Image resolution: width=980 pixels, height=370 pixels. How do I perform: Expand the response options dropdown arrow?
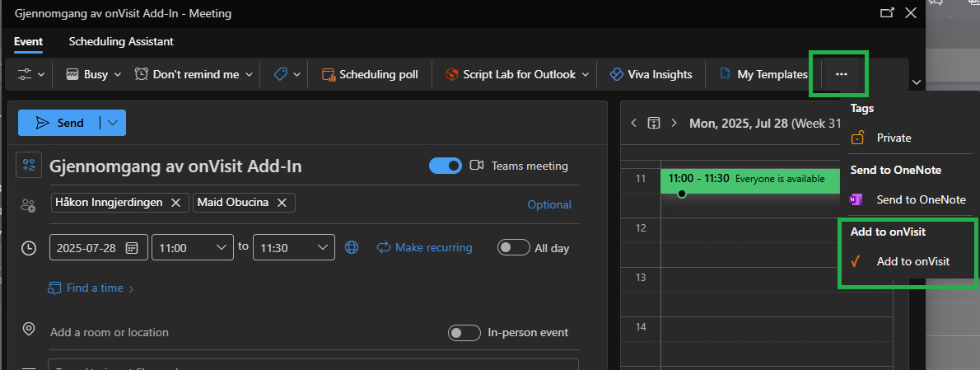(x=41, y=75)
